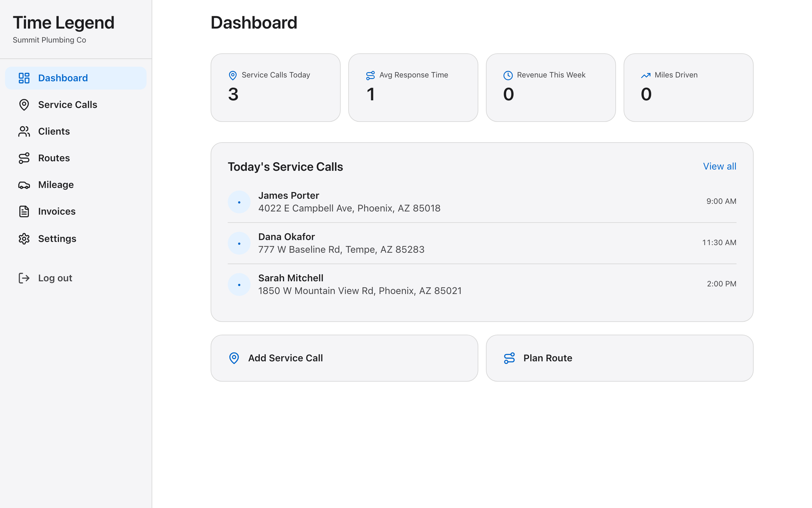Open Settings from the sidebar
The width and height of the screenshot is (812, 508).
click(76, 238)
